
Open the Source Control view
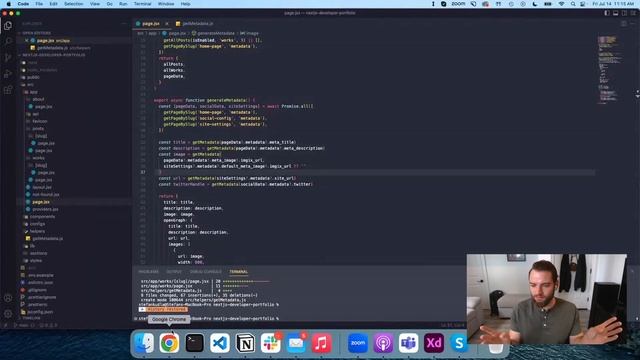coord(8,58)
